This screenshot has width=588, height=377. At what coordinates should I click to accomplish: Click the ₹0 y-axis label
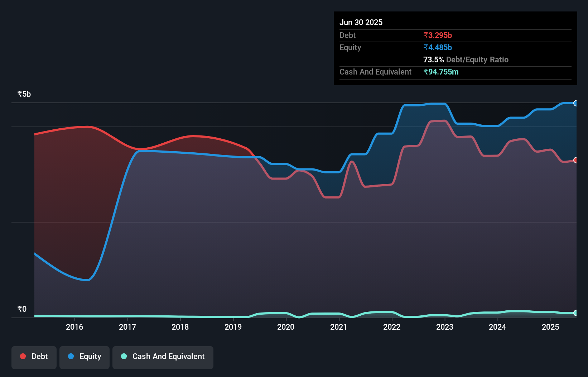tap(22, 309)
